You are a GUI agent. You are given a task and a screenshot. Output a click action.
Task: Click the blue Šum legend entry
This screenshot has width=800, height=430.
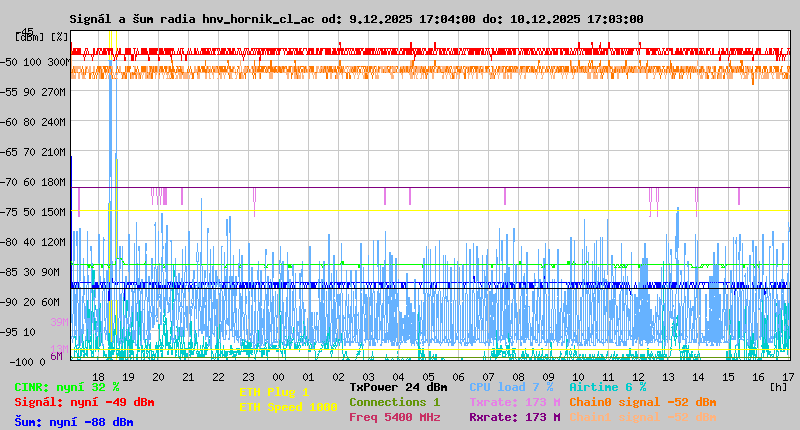[x=74, y=422]
